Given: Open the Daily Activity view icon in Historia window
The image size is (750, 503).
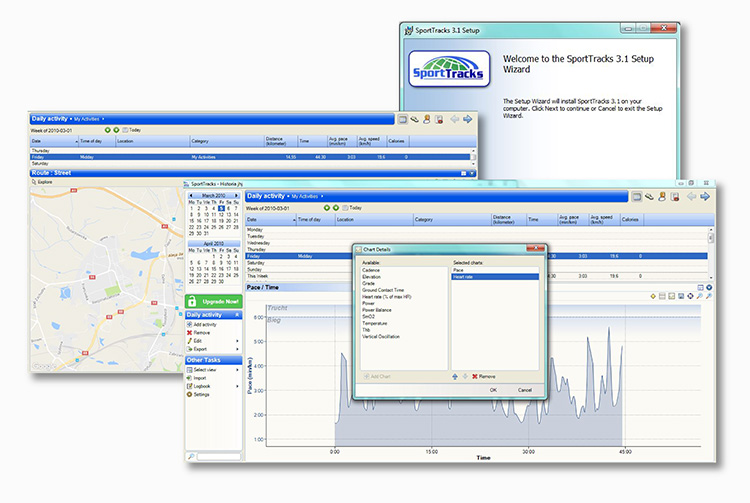Looking at the screenshot, I should (637, 197).
